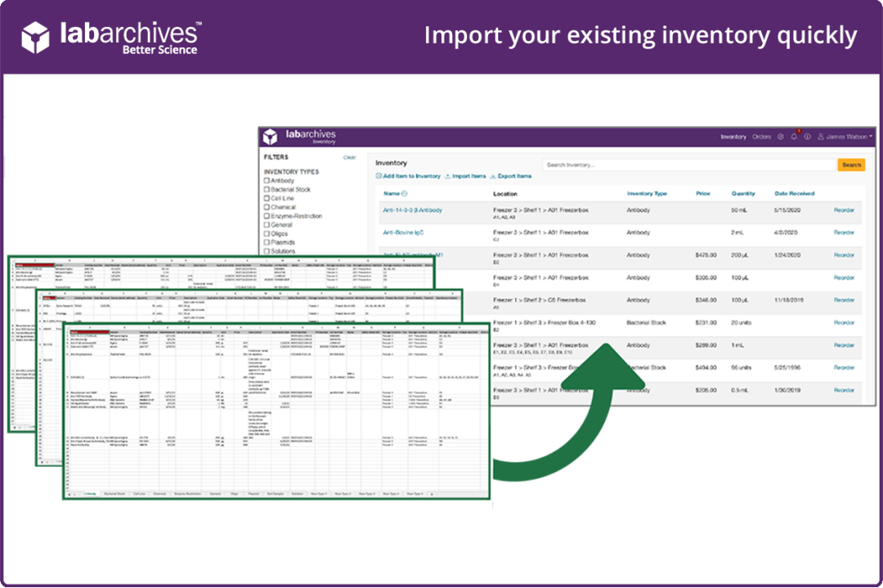
Task: Sort by the Date Received column header
Action: [x=795, y=194]
